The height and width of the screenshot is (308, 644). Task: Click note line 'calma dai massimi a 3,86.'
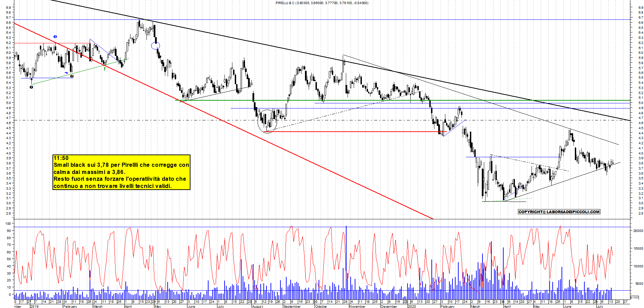click(x=89, y=172)
